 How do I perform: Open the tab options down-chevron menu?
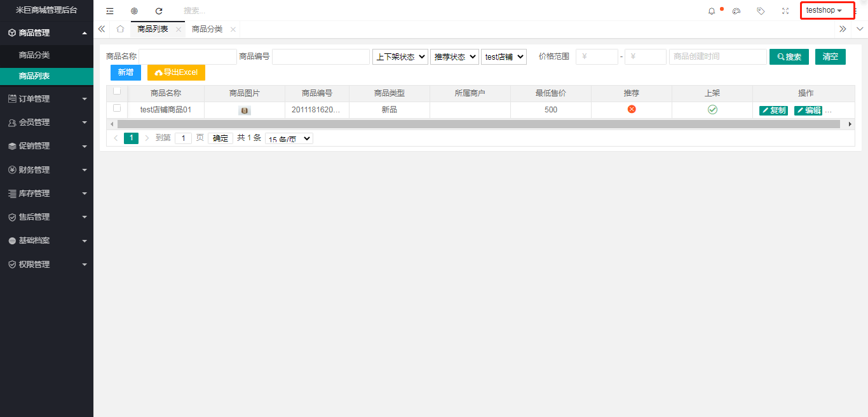(860, 29)
